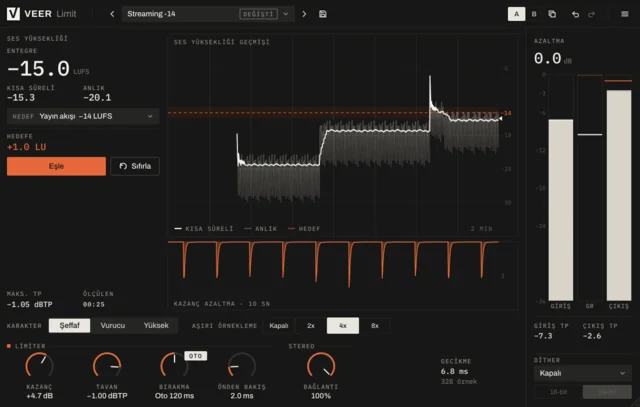
Task: Go to the previous preset arrow
Action: (x=112, y=14)
